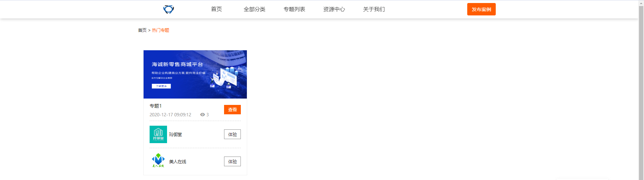644x180 pixels.
Task: Go to 专题列表 in the navigation
Action: point(294,9)
